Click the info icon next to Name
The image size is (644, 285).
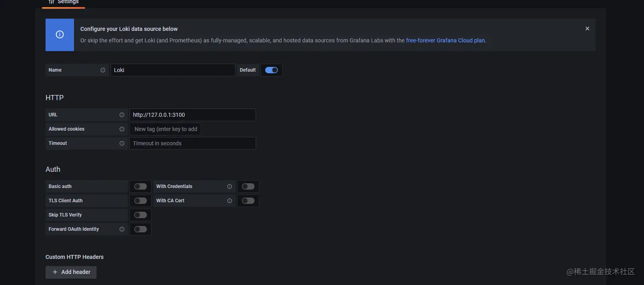click(x=103, y=70)
